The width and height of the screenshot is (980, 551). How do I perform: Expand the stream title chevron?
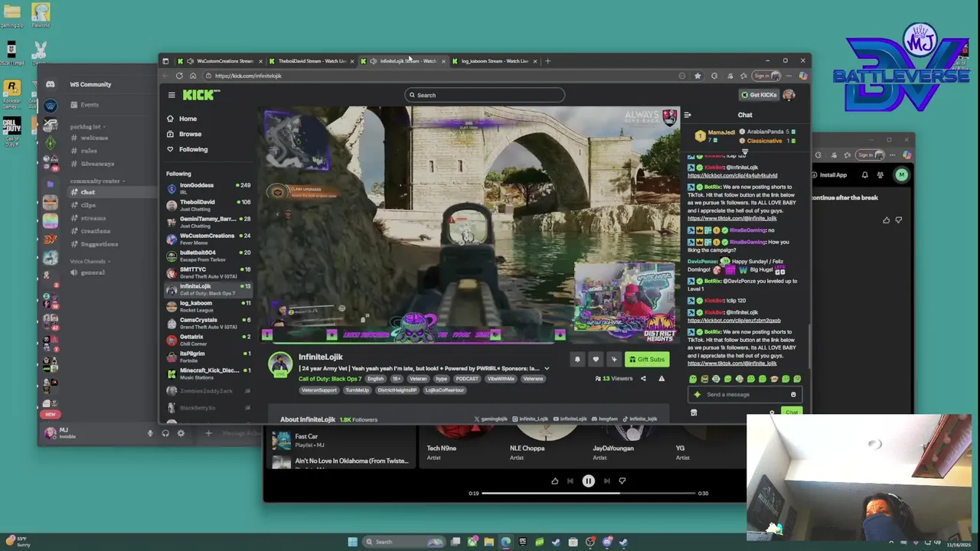[547, 369]
